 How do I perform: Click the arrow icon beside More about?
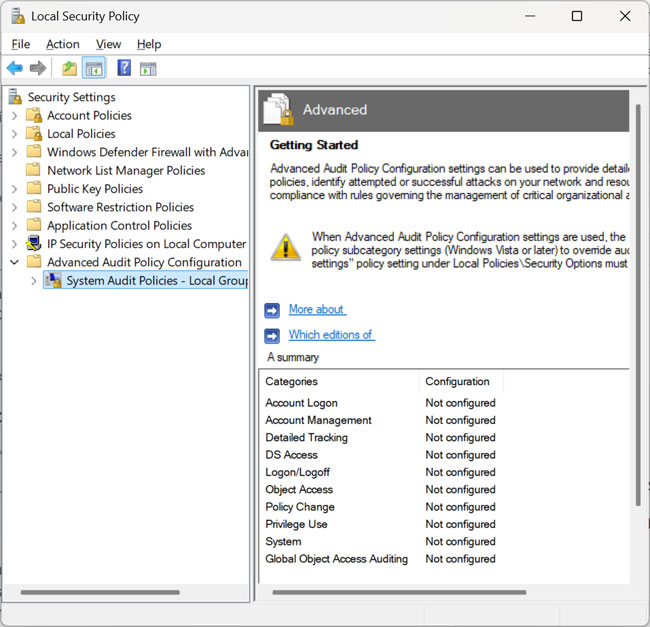[x=272, y=310]
